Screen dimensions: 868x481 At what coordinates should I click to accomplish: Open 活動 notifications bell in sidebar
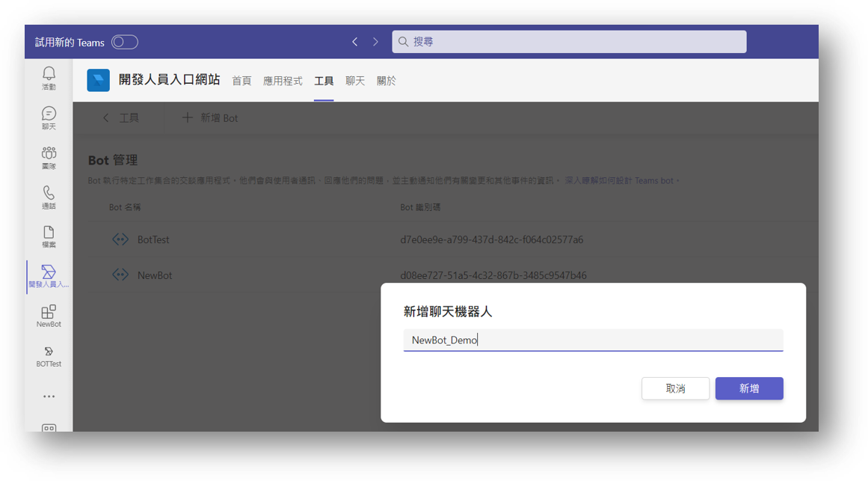(49, 78)
